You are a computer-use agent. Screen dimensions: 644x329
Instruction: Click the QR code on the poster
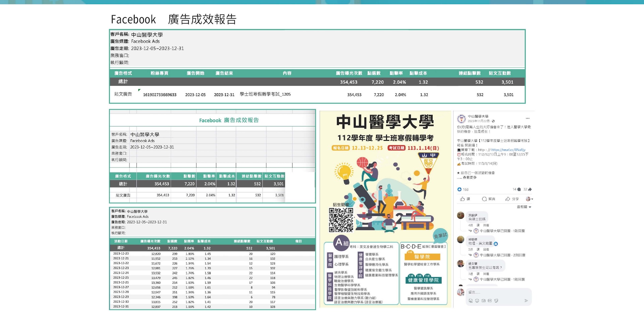pos(341,220)
